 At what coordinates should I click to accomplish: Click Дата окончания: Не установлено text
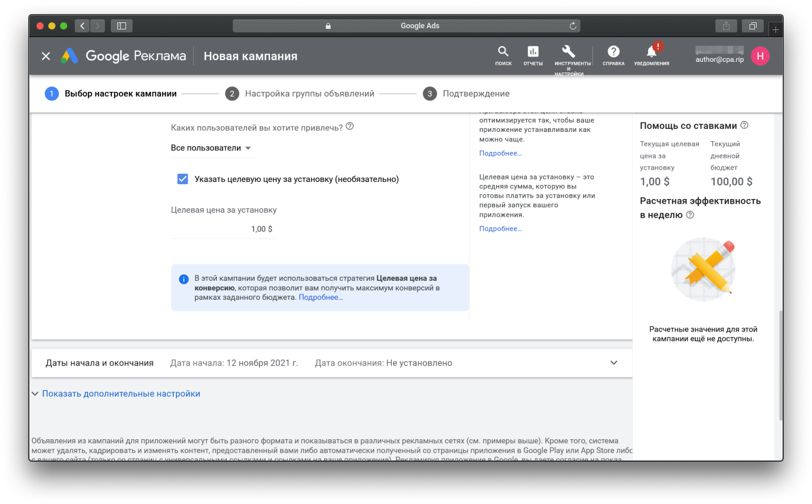click(384, 363)
